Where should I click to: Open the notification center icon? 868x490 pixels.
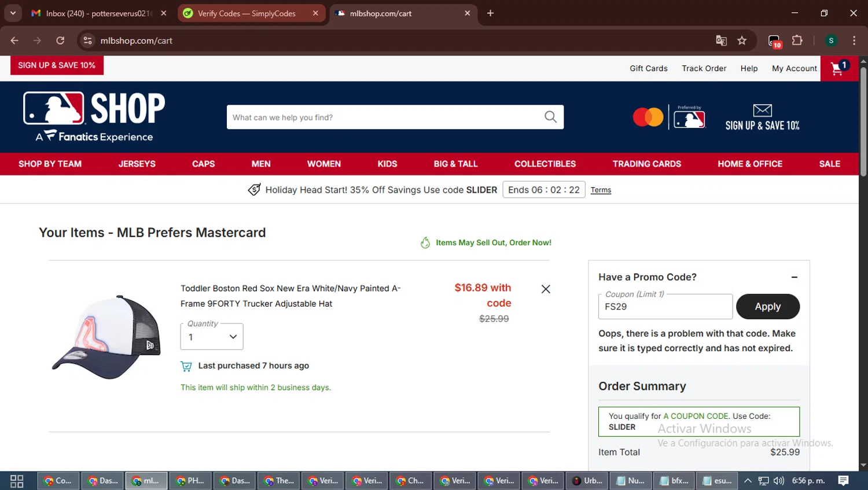pyautogui.click(x=843, y=481)
